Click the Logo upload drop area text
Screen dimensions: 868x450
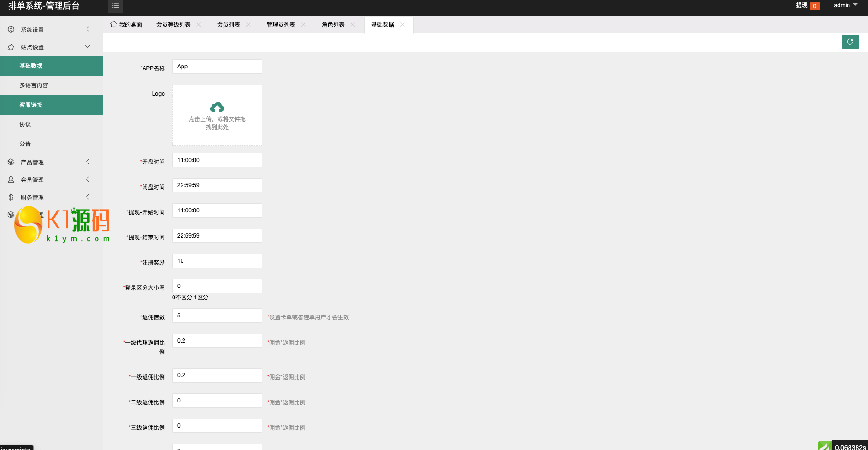pyautogui.click(x=217, y=123)
